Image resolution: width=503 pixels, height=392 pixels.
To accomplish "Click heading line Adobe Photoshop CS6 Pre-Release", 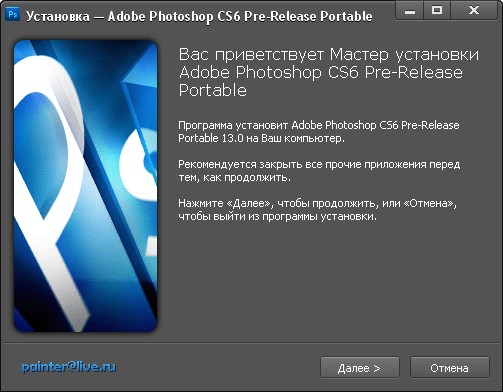I will tap(321, 72).
